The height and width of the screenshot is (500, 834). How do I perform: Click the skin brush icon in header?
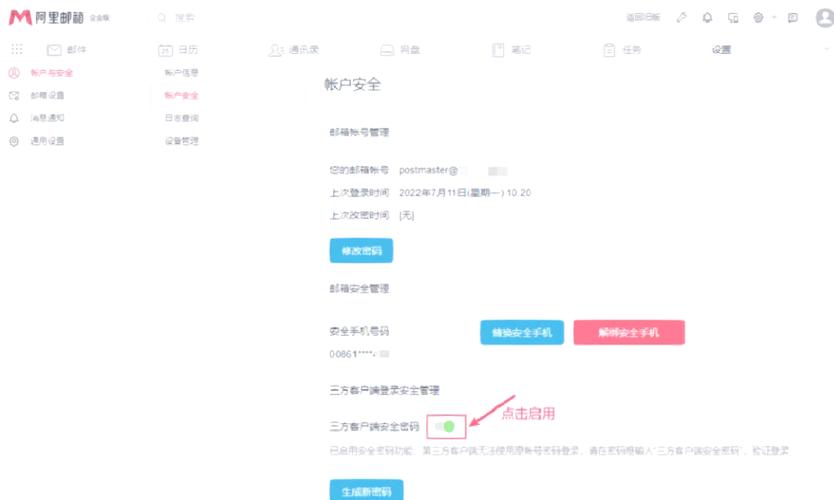coord(681,18)
